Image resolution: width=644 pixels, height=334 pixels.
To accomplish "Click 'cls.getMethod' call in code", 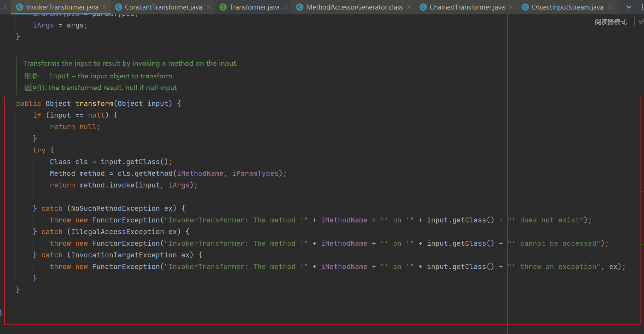I will click(145, 173).
